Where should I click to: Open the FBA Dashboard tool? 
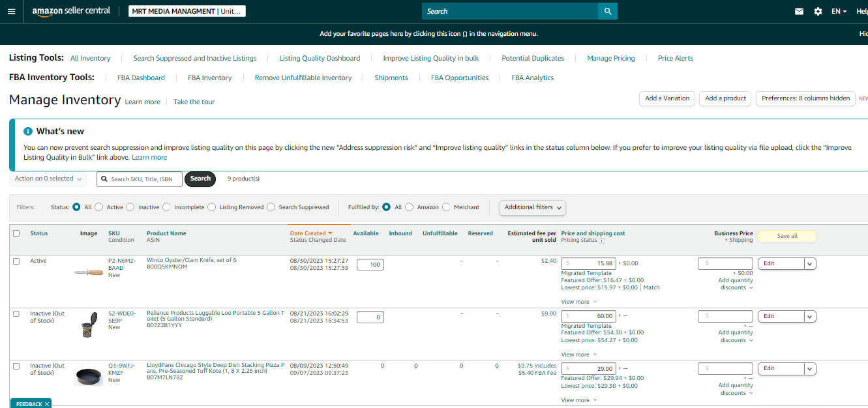(x=141, y=78)
